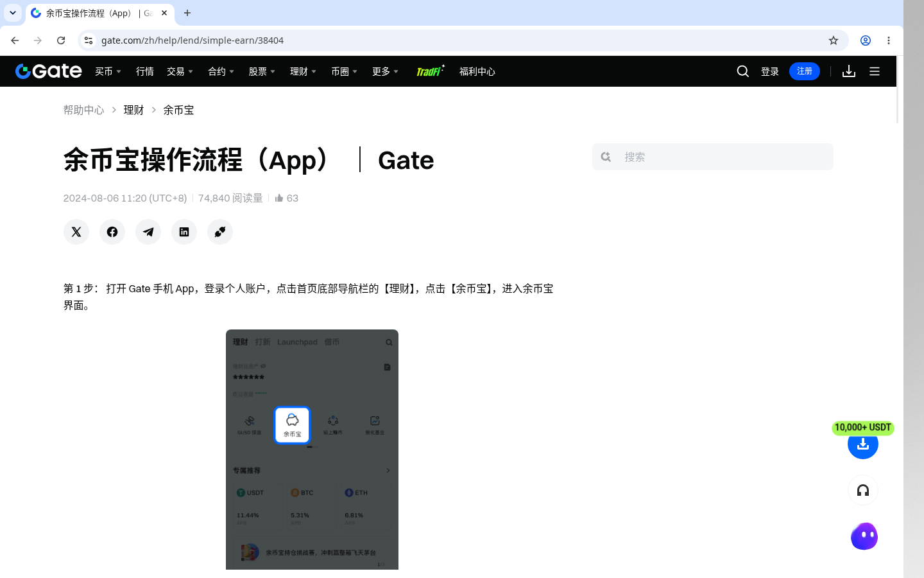Open 行情 menu item
The height and width of the screenshot is (578, 924).
coord(145,71)
